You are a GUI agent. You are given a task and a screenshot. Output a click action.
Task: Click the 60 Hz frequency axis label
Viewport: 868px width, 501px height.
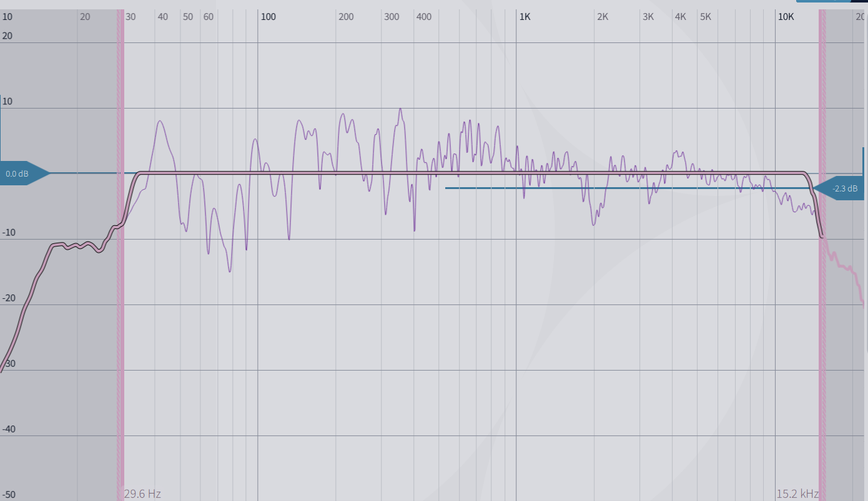(x=209, y=17)
